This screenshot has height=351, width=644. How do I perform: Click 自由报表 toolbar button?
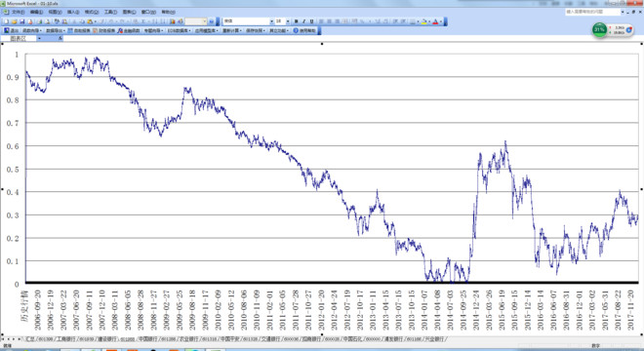click(78, 30)
